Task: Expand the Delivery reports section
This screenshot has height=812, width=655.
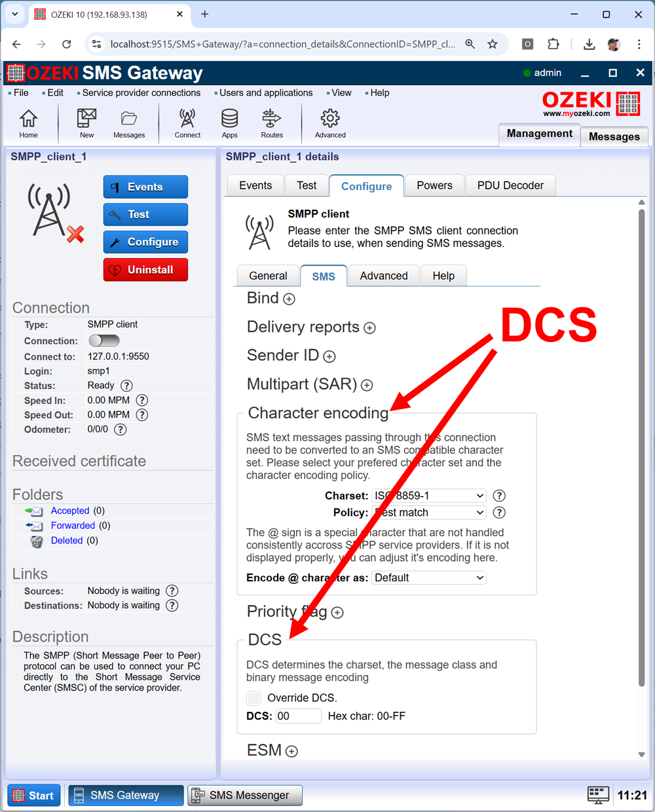Action: (x=369, y=328)
